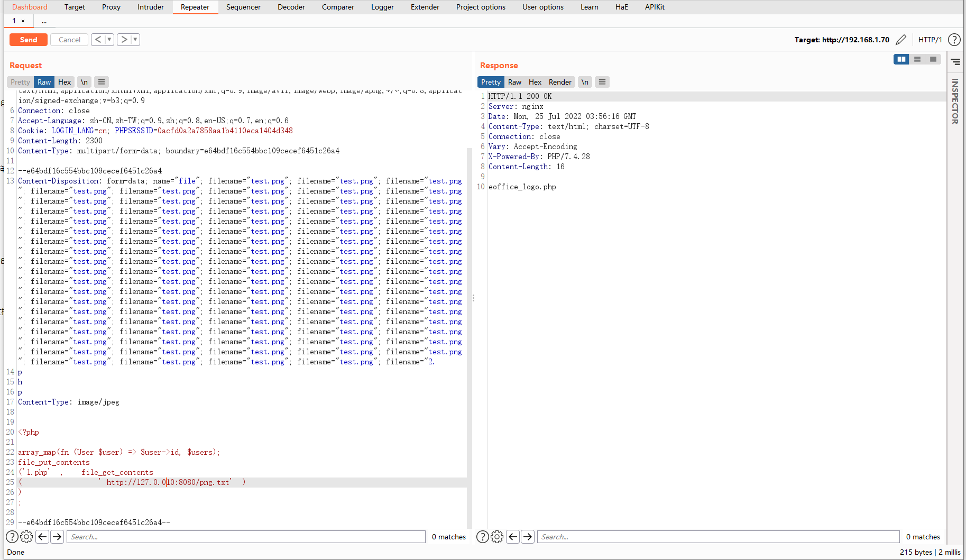Click the Target http://192.168.1.70 label
The width and height of the screenshot is (966, 560).
(x=842, y=40)
